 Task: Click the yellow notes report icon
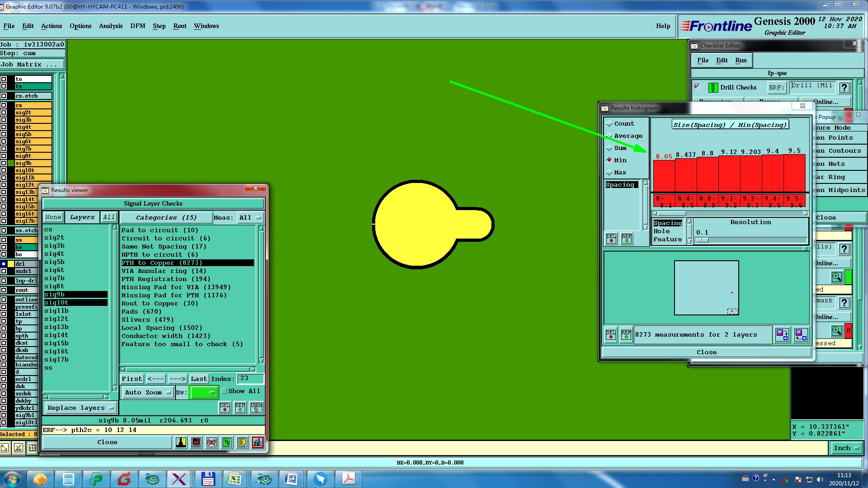click(x=242, y=442)
